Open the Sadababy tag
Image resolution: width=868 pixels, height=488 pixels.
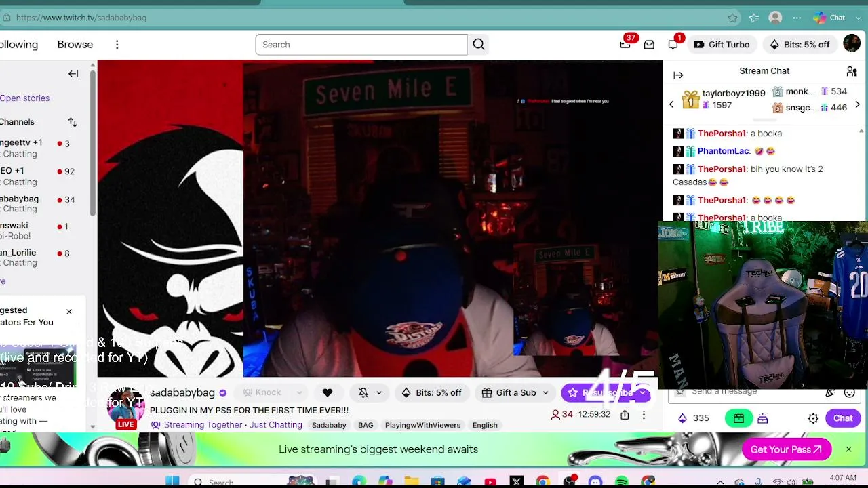pos(329,425)
